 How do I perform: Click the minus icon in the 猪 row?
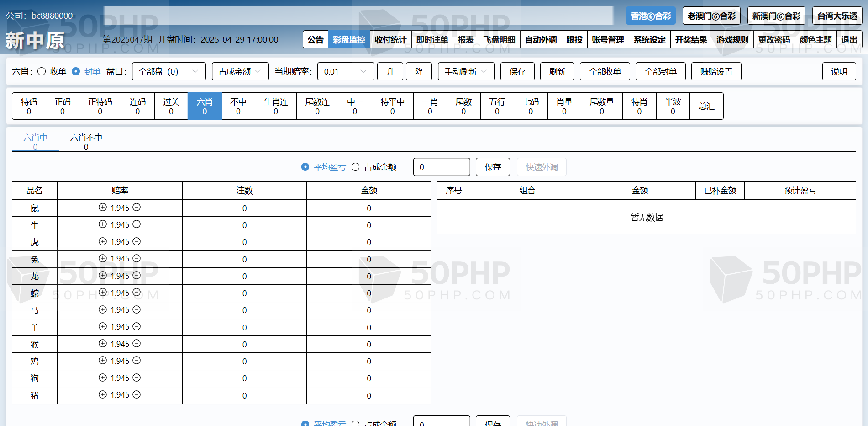137,394
